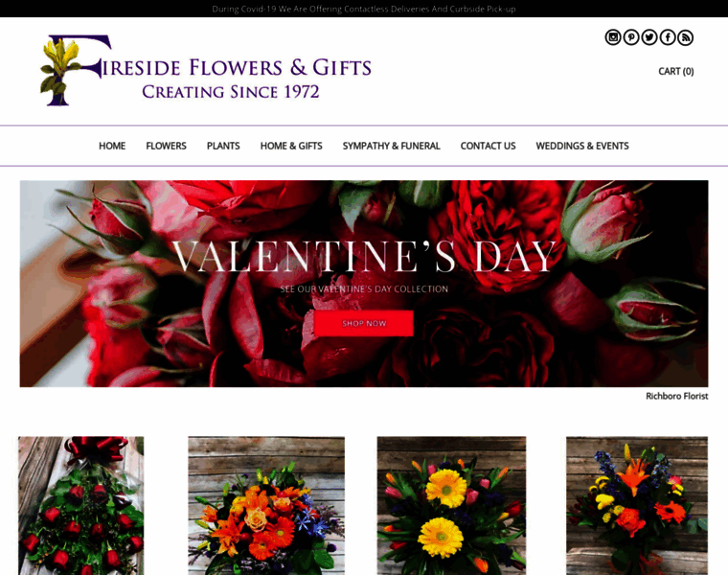Open the Facebook social icon
The height and width of the screenshot is (575, 728).
pyautogui.click(x=668, y=37)
